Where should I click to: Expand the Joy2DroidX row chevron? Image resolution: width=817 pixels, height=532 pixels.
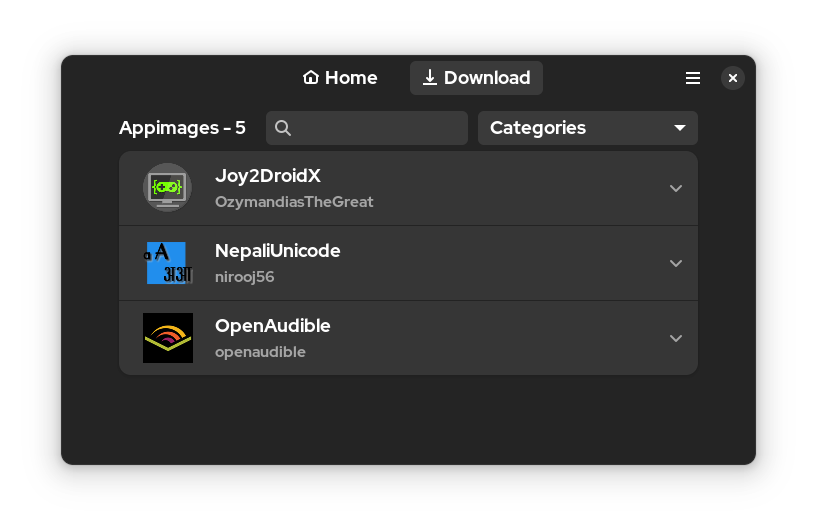pyautogui.click(x=676, y=188)
